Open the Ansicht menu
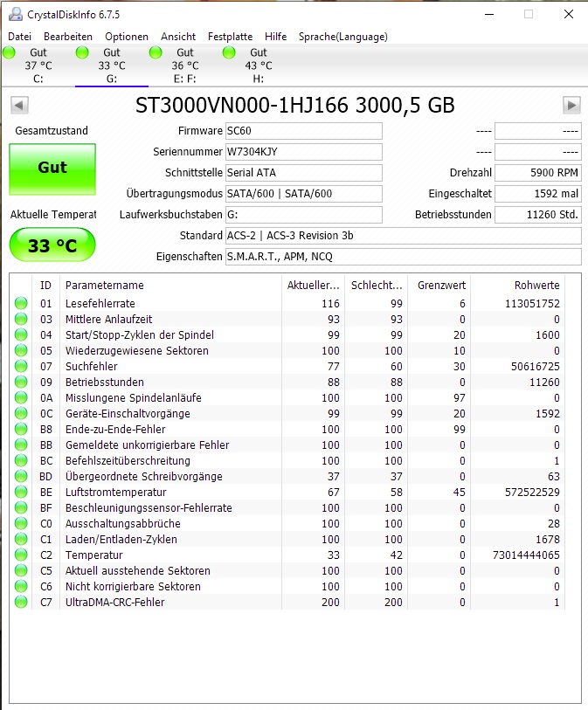This screenshot has width=588, height=710. pos(178,37)
